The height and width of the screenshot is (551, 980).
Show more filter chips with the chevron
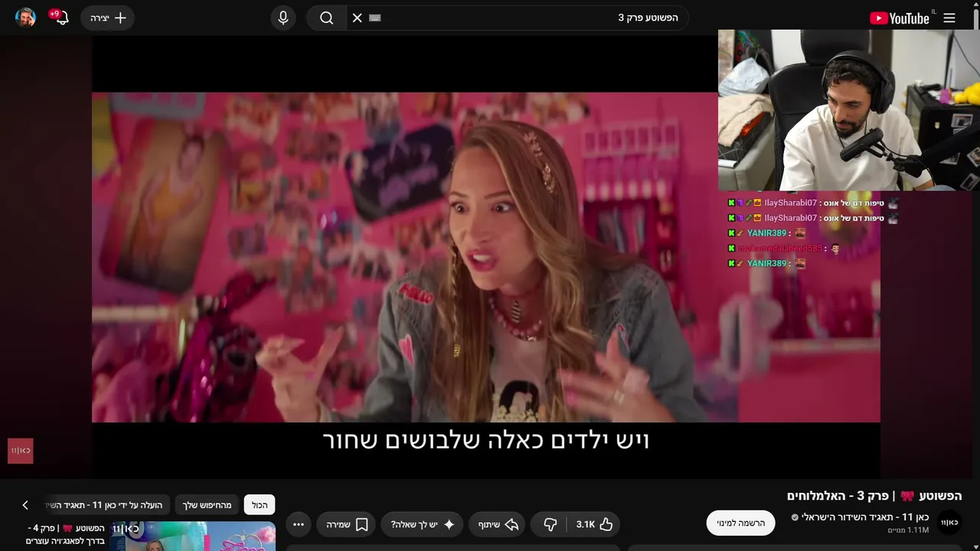point(25,505)
